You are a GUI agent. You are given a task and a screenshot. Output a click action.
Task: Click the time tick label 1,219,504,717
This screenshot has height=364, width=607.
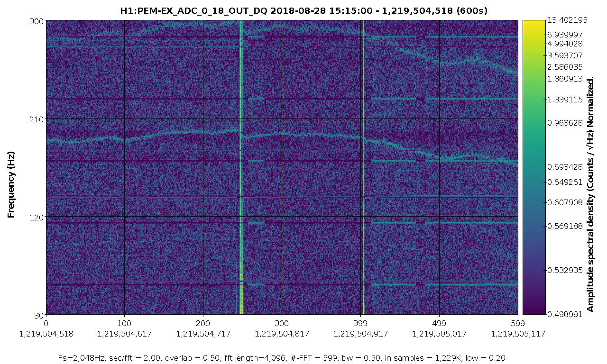pyautogui.click(x=203, y=334)
